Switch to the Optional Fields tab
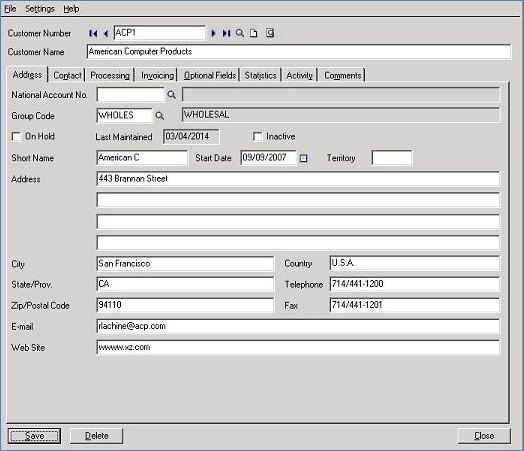Viewport: 524px width, 451px height. (210, 76)
